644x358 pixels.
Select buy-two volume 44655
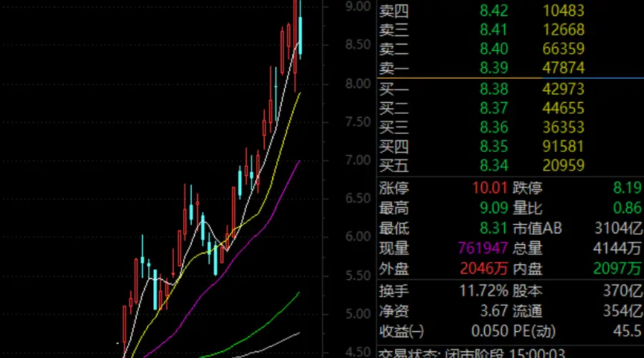564,109
